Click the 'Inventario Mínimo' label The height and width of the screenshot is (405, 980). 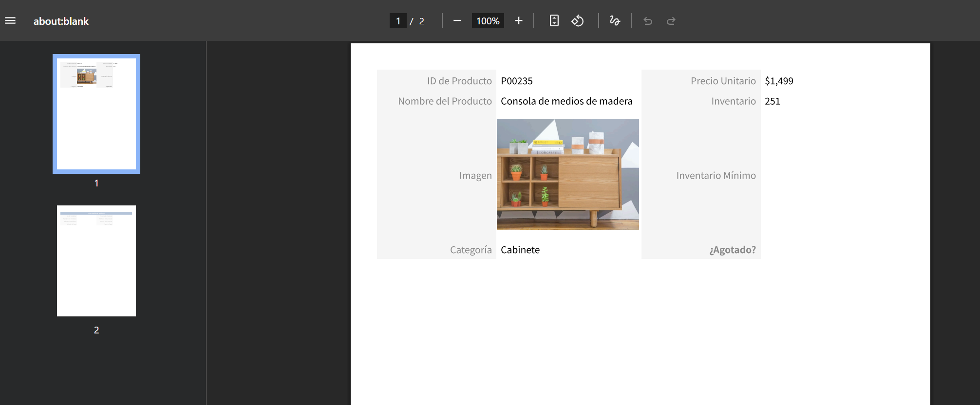tap(716, 175)
